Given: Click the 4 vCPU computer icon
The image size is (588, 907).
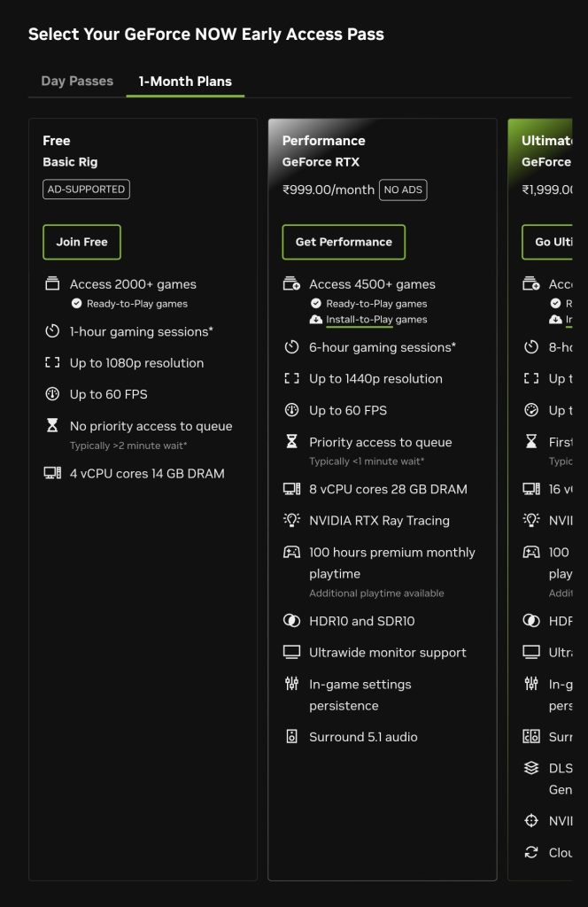Looking at the screenshot, I should [52, 473].
